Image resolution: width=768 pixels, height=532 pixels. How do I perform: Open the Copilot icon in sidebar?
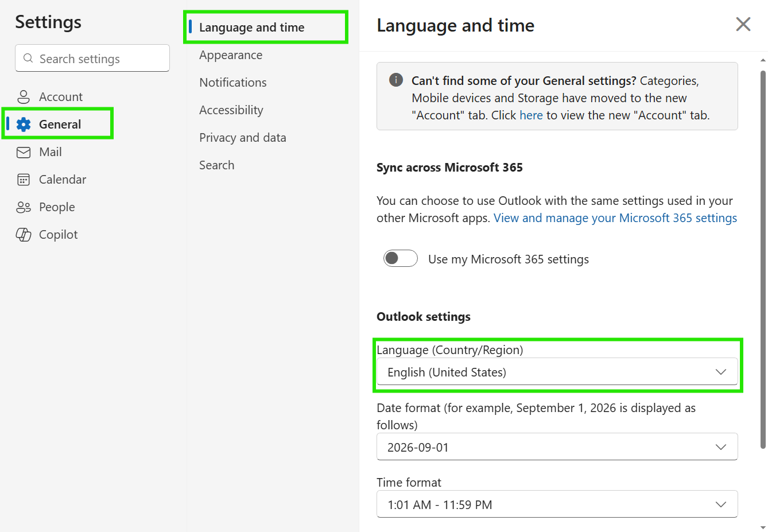tap(24, 235)
